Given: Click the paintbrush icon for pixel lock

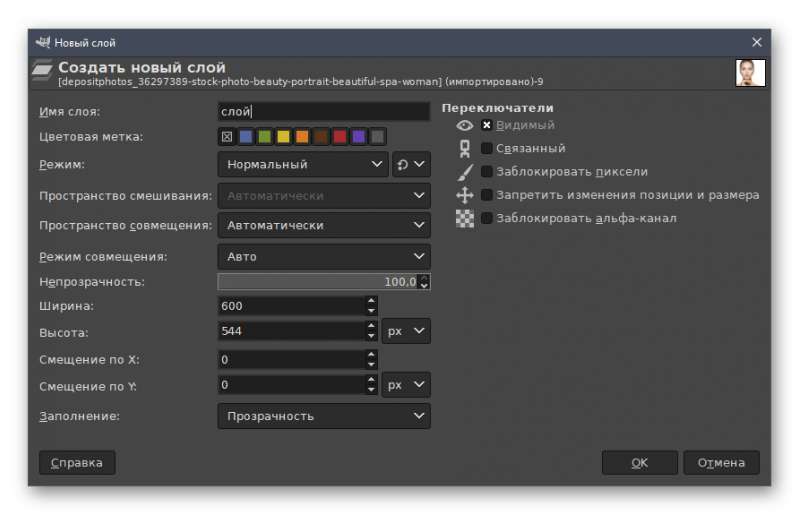Looking at the screenshot, I should click(465, 172).
